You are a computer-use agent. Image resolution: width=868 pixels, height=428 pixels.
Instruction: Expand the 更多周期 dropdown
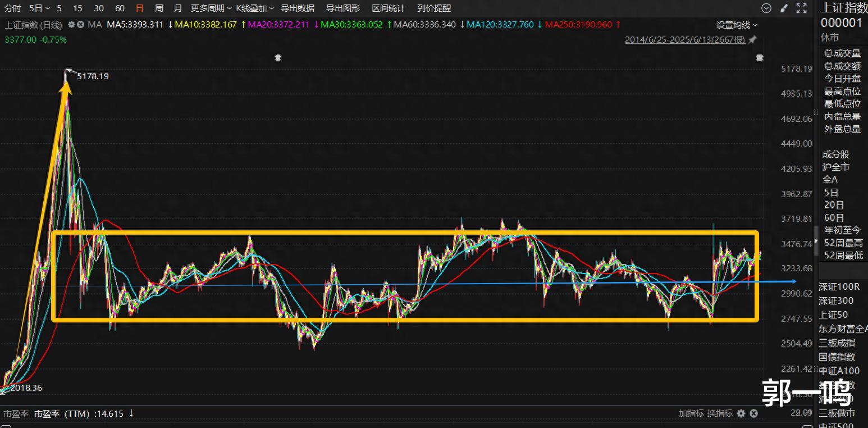[x=211, y=8]
